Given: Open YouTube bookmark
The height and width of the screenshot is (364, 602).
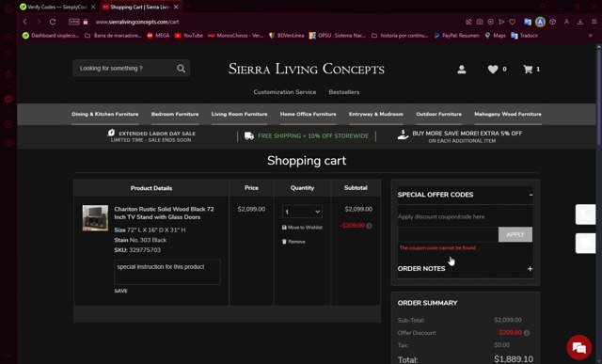Looking at the screenshot, I should 188,36.
